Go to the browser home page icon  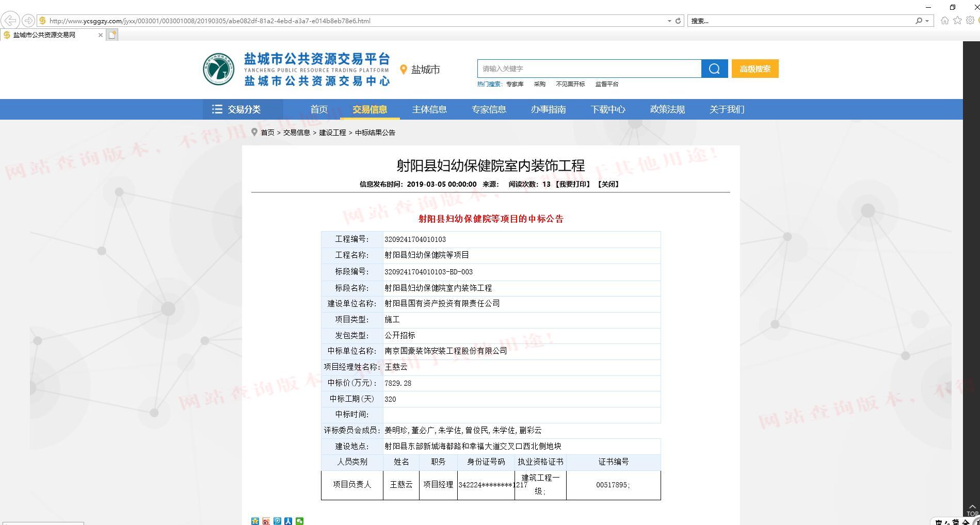pyautogui.click(x=944, y=21)
